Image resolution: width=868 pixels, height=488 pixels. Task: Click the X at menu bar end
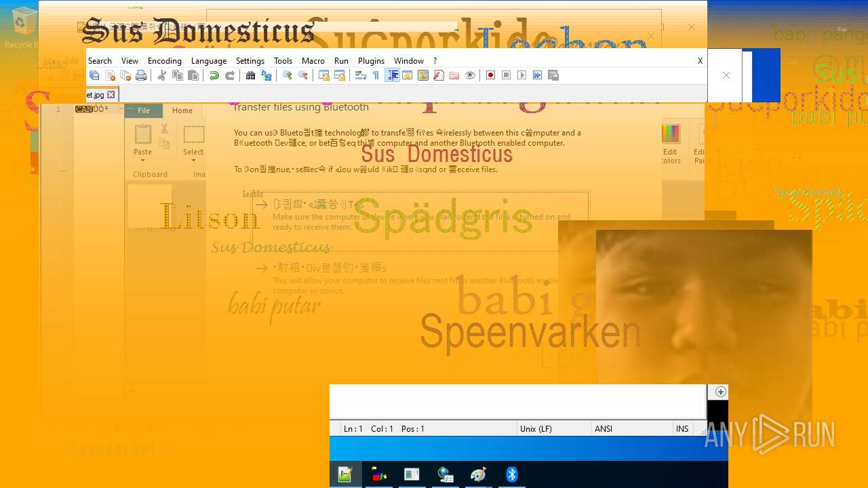click(x=701, y=61)
